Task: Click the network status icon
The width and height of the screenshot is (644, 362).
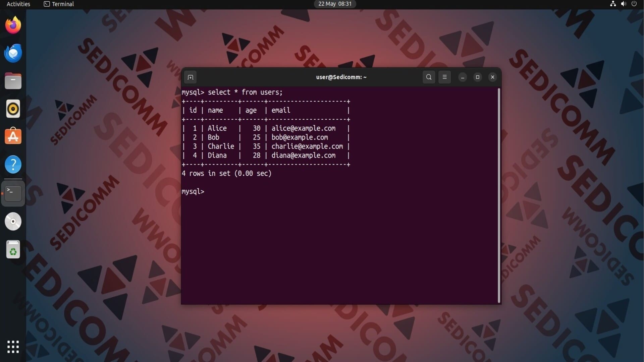Action: pyautogui.click(x=613, y=4)
